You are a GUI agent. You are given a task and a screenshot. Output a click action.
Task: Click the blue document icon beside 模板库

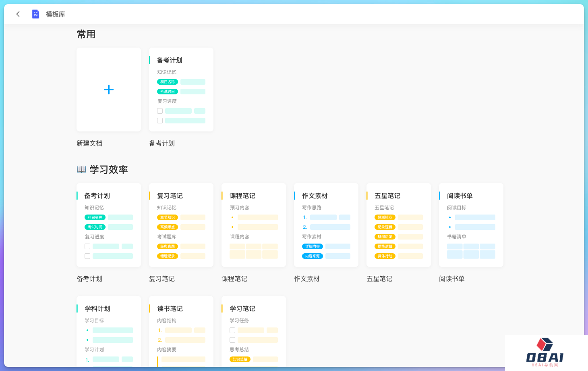tap(35, 14)
